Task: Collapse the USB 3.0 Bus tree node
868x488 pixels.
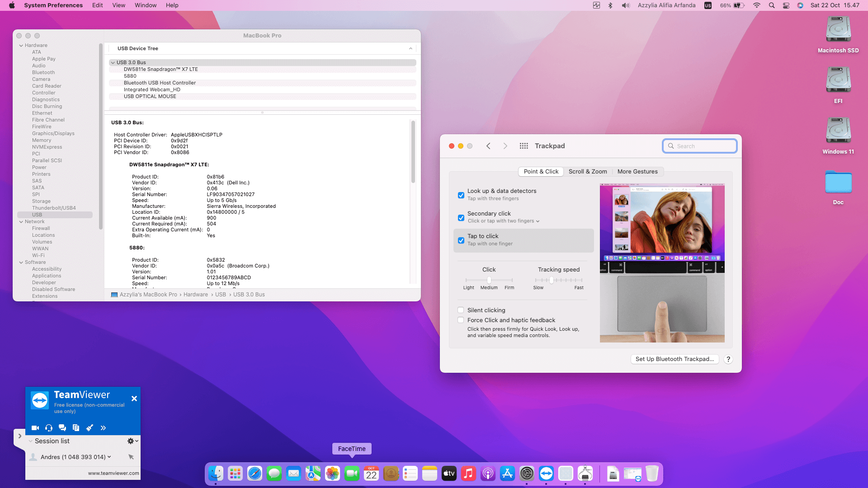Action: pos(113,63)
